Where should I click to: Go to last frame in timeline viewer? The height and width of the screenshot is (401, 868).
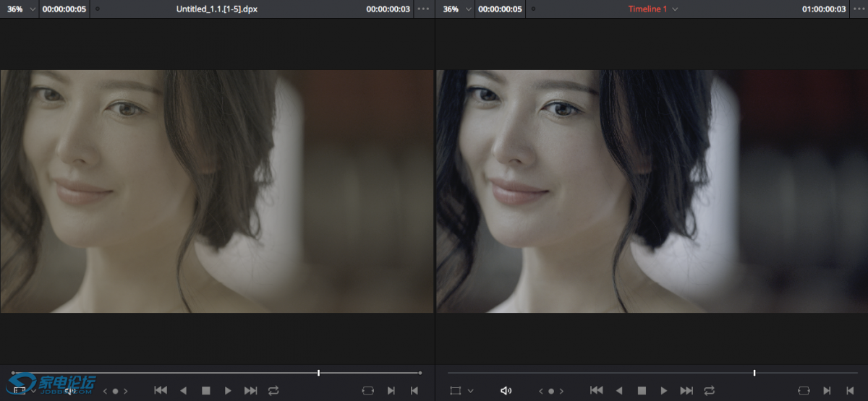coord(686,390)
